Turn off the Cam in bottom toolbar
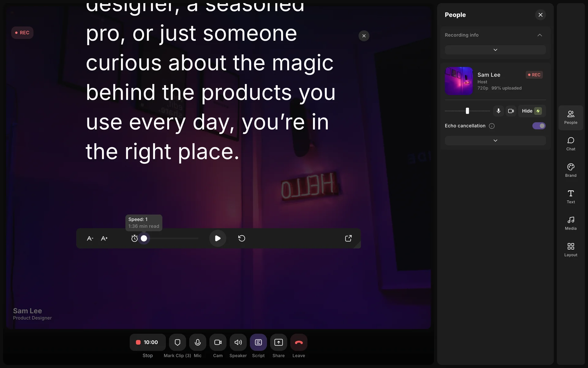This screenshot has height=368, width=588. pos(218,342)
